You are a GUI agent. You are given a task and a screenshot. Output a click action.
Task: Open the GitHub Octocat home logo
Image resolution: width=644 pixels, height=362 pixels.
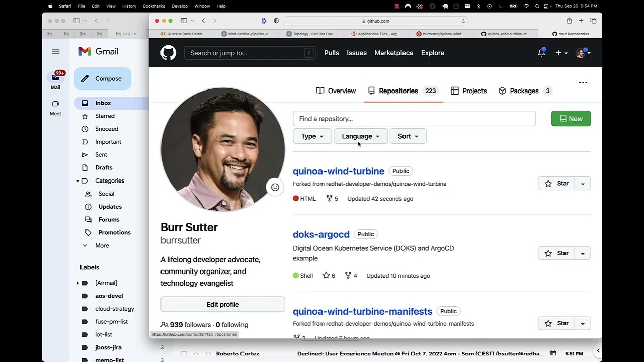pos(168,53)
